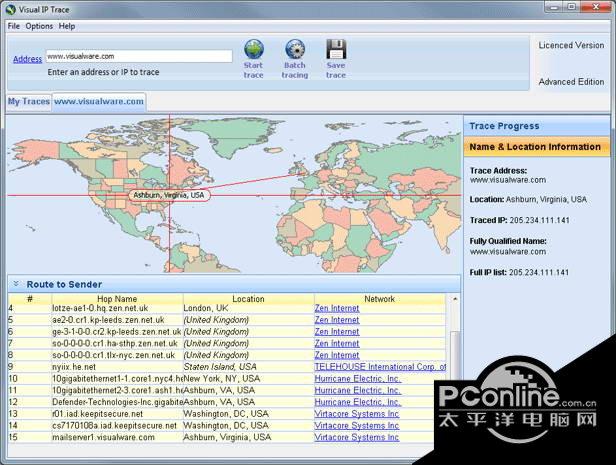This screenshot has width=616, height=465.
Task: Open Hurricane Electric link for hop 11
Action: [358, 390]
